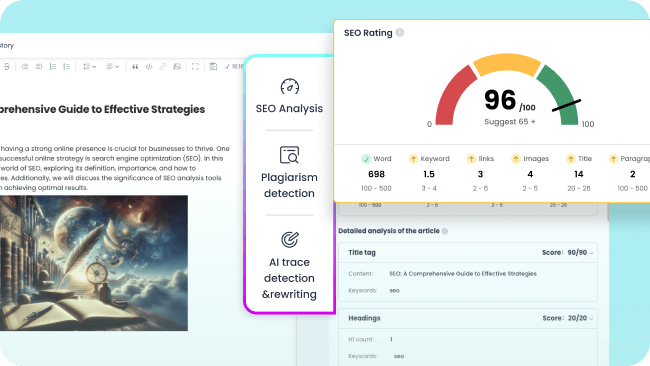Click the yellow segment of the gauge
Image resolution: width=650 pixels, height=366 pixels.
(x=507, y=63)
